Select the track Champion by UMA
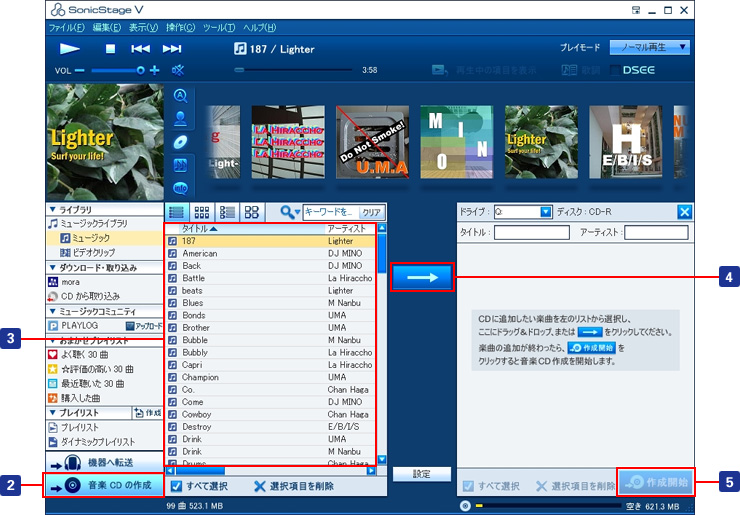Viewport: 740px width, 515px height. [270, 377]
